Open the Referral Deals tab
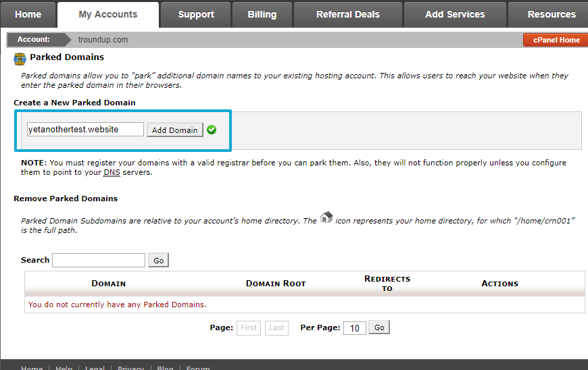The height and width of the screenshot is (370, 588). (x=348, y=14)
